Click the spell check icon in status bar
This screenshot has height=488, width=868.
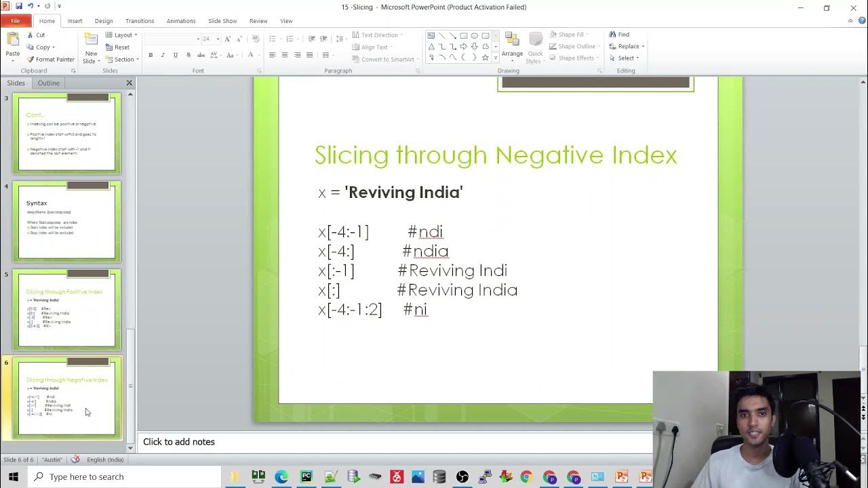[x=75, y=460]
